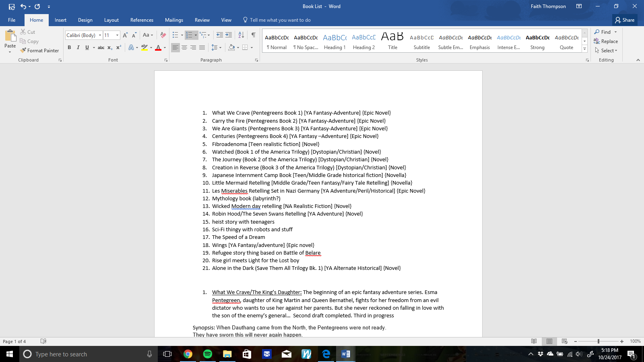Toggle Italic formatting
Screen dimensions: 644x362
[77, 47]
